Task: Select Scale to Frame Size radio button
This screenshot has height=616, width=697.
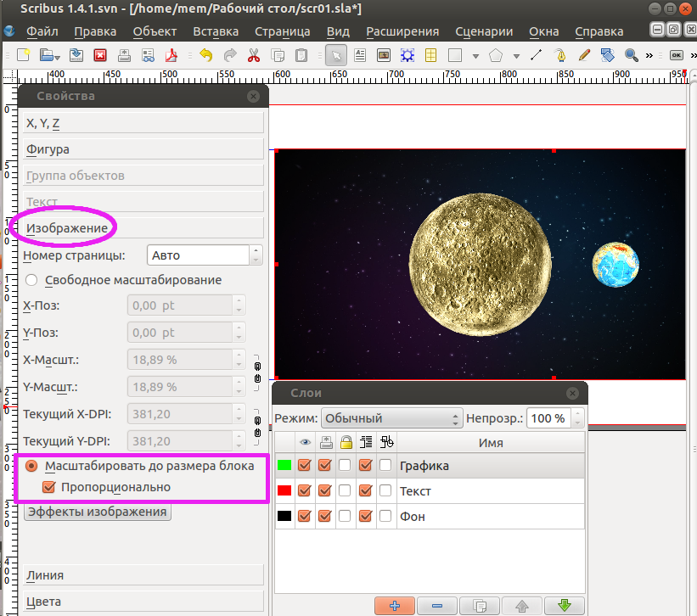Action: click(31, 466)
